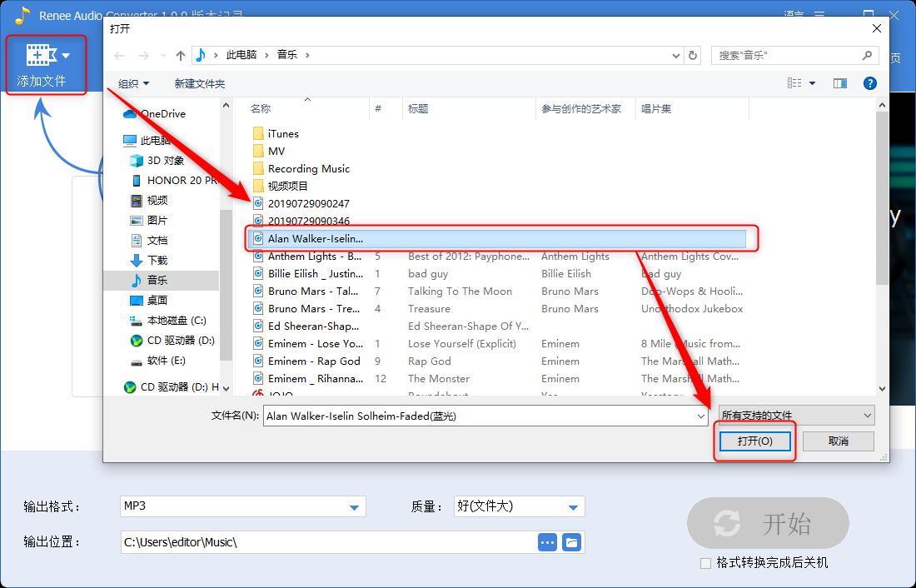Open the output folder icon button
Viewport: 916px width, 588px height.
[572, 542]
